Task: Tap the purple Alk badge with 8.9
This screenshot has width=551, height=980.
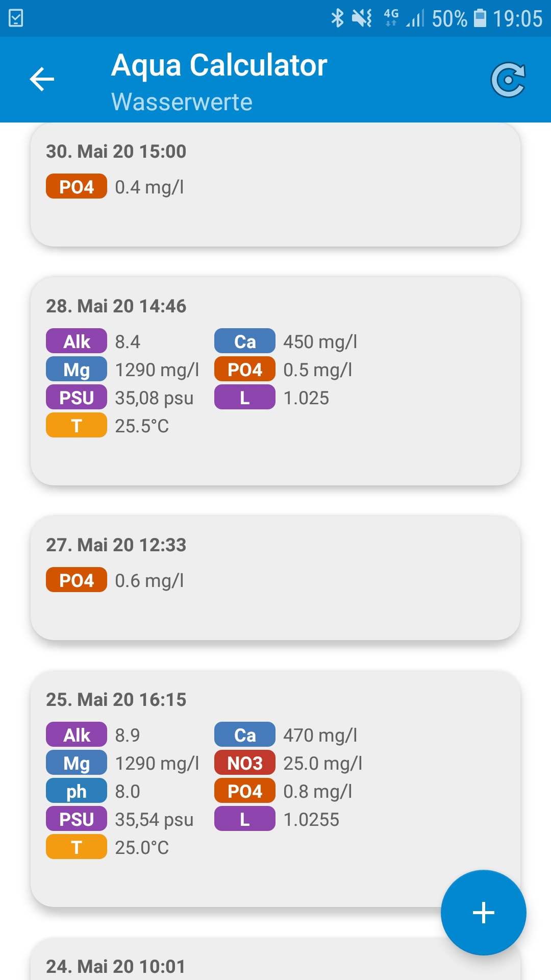Action: coord(77,735)
